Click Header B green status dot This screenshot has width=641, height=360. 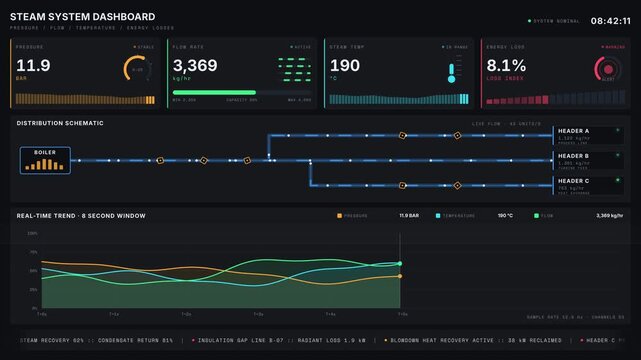(618, 155)
